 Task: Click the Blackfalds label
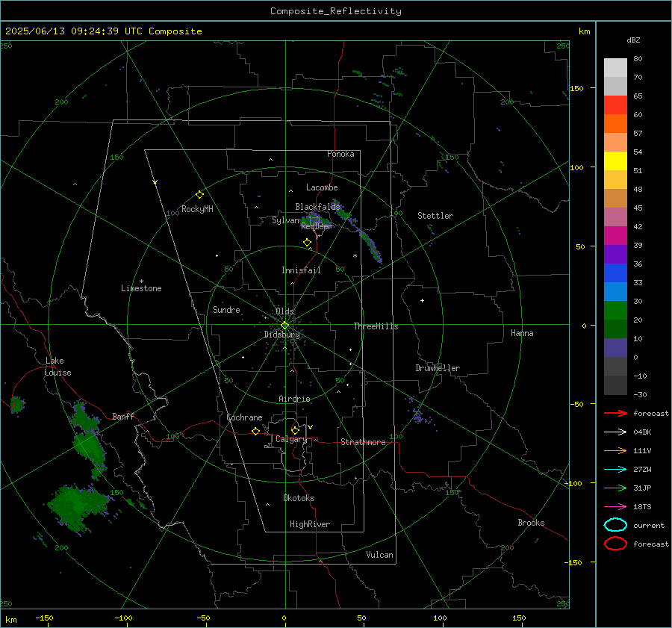click(317, 207)
